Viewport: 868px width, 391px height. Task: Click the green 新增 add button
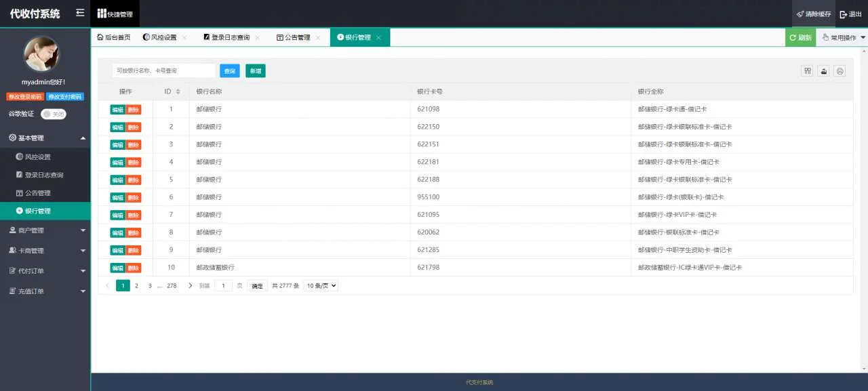(255, 71)
